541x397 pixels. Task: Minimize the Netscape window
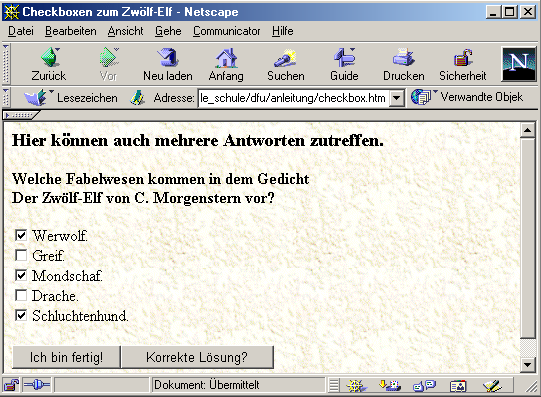[493, 12]
